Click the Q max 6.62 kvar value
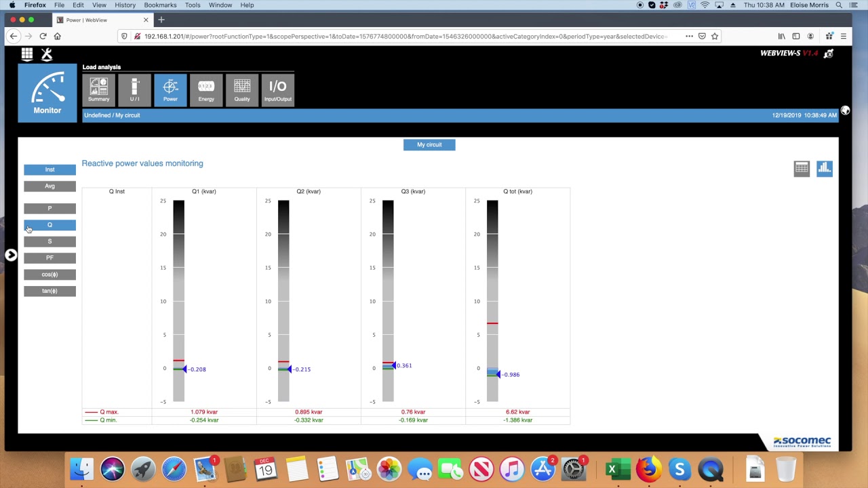The image size is (868, 488). (x=517, y=412)
